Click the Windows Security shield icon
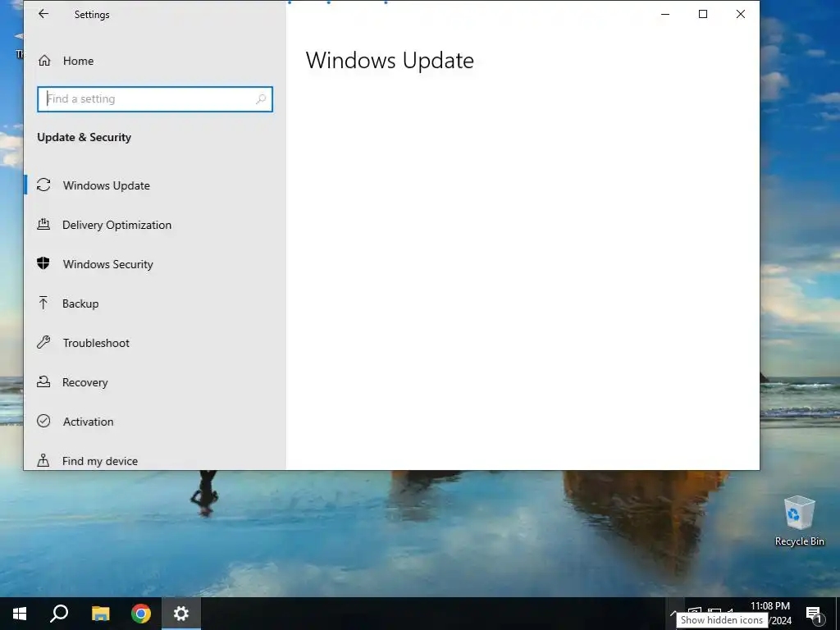840x630 pixels. 43,263
